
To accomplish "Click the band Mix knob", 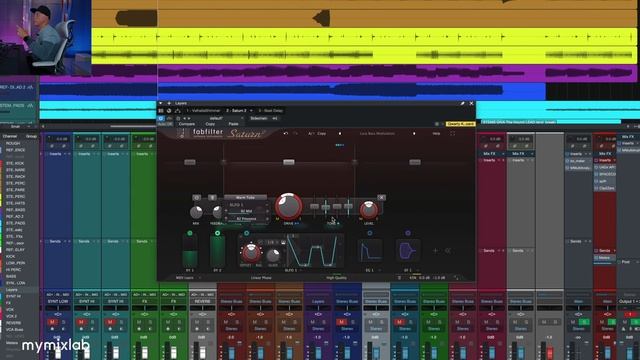I will [x=196, y=212].
